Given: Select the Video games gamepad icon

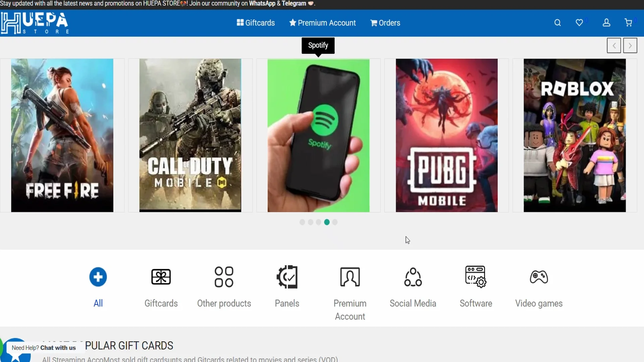Looking at the screenshot, I should 539,277.
